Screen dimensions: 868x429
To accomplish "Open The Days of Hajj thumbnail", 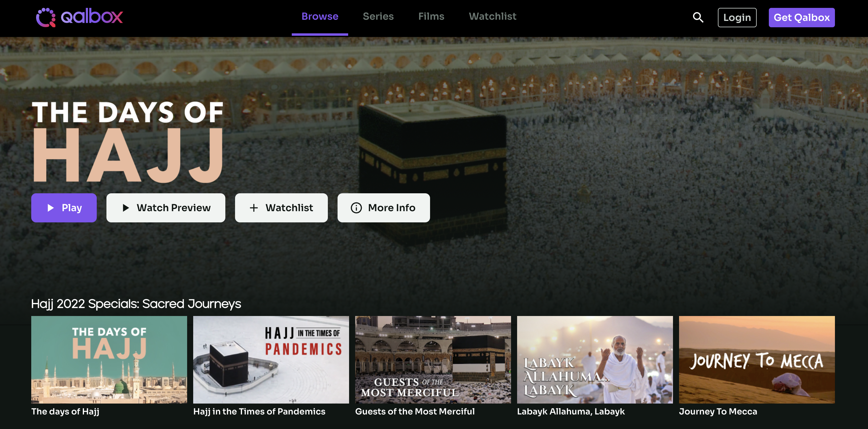I will tap(109, 360).
